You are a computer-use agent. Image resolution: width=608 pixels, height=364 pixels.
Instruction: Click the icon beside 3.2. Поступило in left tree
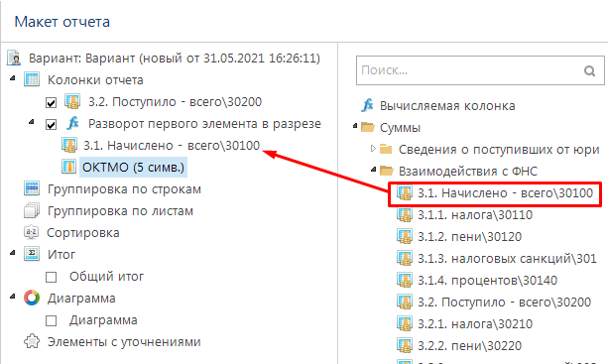72,101
